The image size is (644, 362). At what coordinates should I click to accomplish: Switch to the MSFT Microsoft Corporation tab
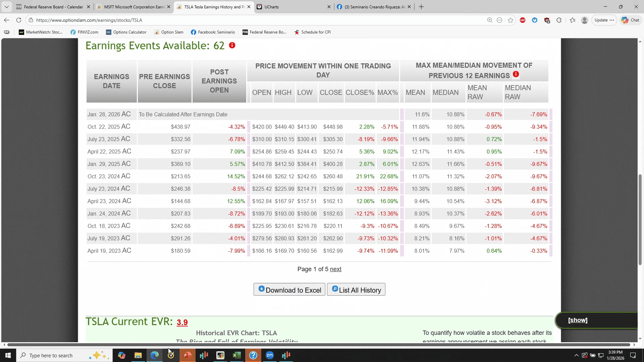pos(133,7)
